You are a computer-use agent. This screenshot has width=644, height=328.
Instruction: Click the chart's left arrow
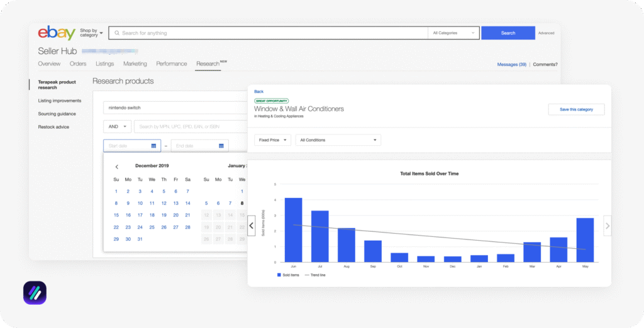251,225
